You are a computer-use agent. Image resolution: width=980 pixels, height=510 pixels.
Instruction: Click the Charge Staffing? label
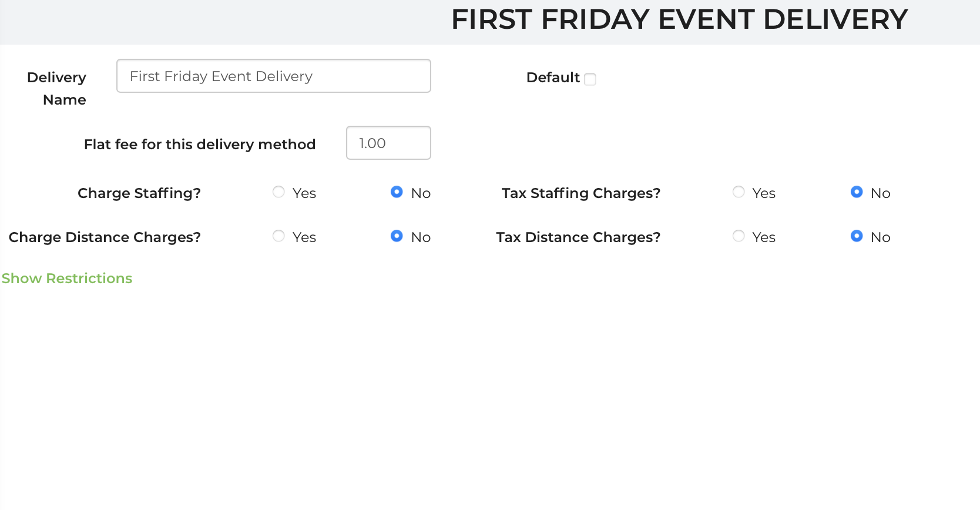[139, 193]
